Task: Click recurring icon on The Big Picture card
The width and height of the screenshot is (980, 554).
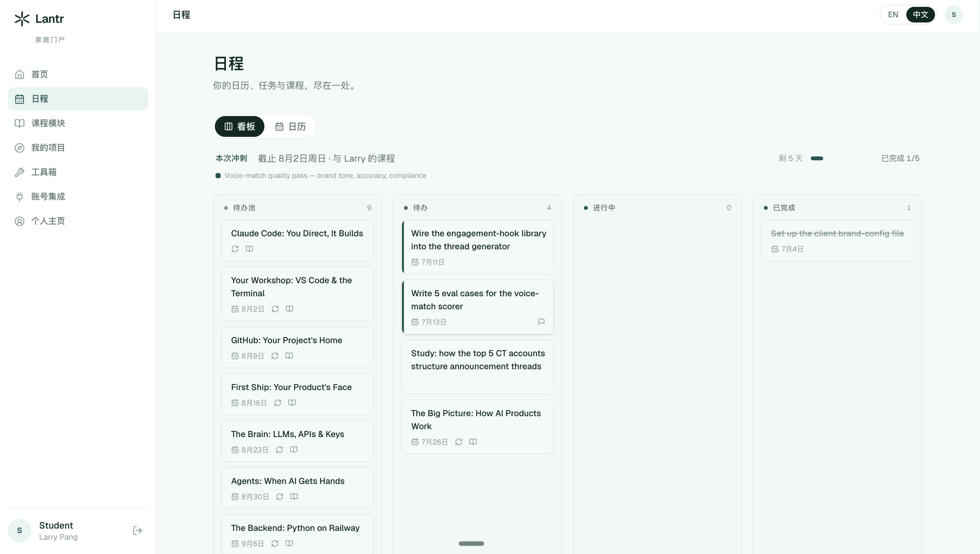Action: [x=459, y=442]
